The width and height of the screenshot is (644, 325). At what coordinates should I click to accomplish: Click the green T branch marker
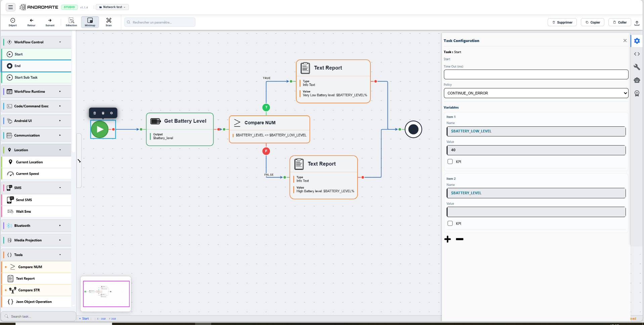coord(266,108)
